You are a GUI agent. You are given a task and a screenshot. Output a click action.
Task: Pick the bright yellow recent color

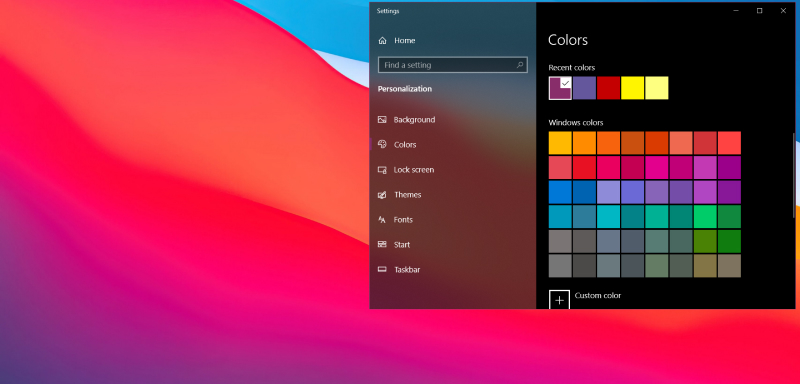(x=633, y=88)
